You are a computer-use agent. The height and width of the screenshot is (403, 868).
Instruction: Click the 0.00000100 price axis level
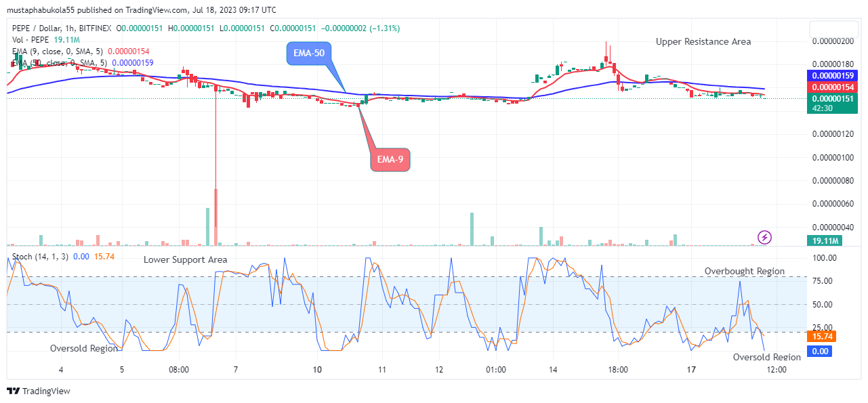pyautogui.click(x=833, y=157)
